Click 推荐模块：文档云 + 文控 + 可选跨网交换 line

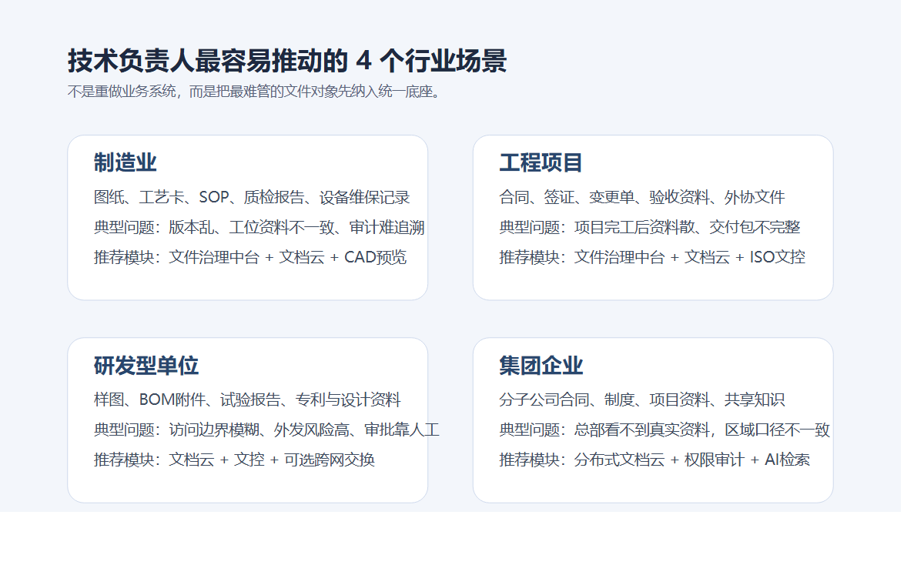click(235, 460)
